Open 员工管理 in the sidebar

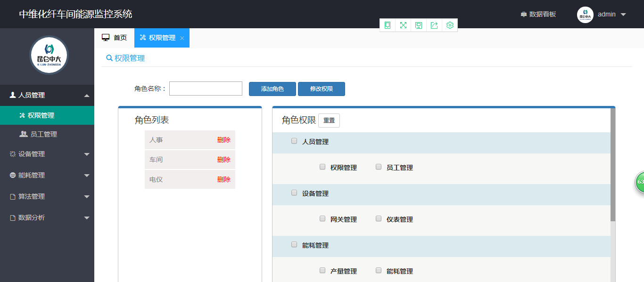(47, 134)
